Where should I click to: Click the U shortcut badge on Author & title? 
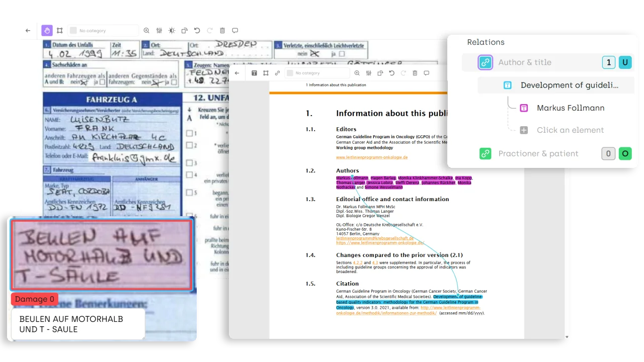pyautogui.click(x=625, y=62)
